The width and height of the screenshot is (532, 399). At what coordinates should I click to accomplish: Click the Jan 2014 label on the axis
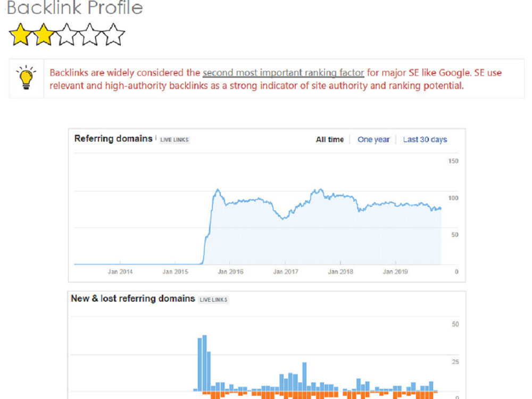(x=120, y=271)
